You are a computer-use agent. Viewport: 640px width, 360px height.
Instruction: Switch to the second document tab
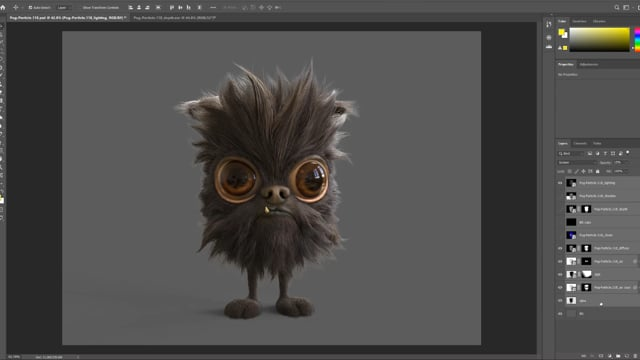point(175,18)
